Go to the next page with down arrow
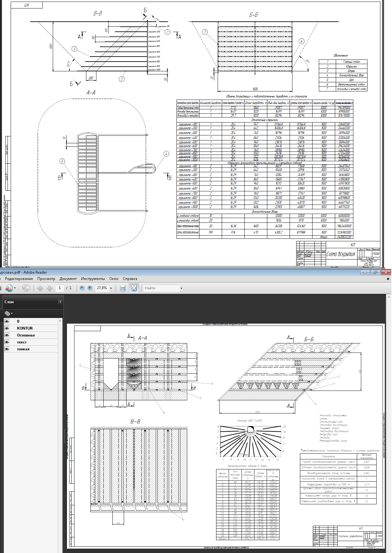The height and width of the screenshot is (553, 392). (49, 288)
